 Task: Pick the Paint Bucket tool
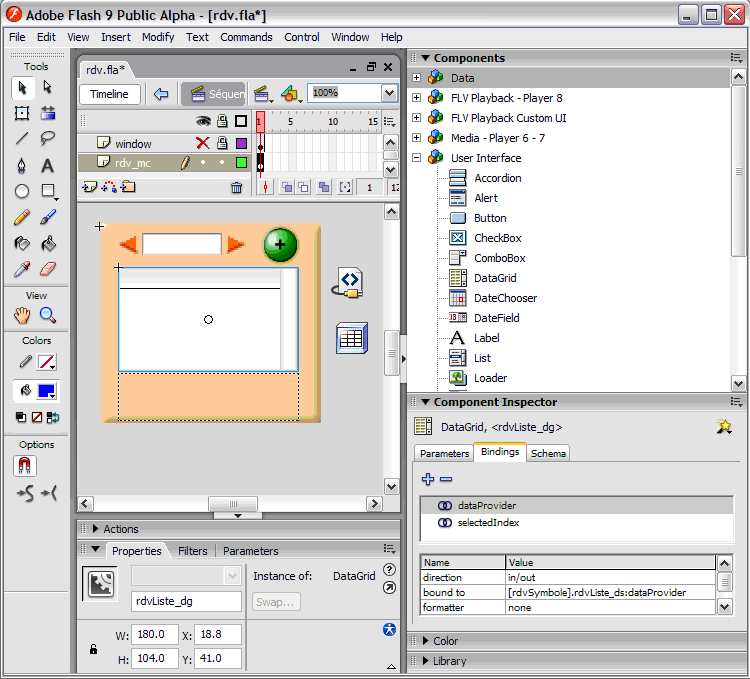click(47, 243)
